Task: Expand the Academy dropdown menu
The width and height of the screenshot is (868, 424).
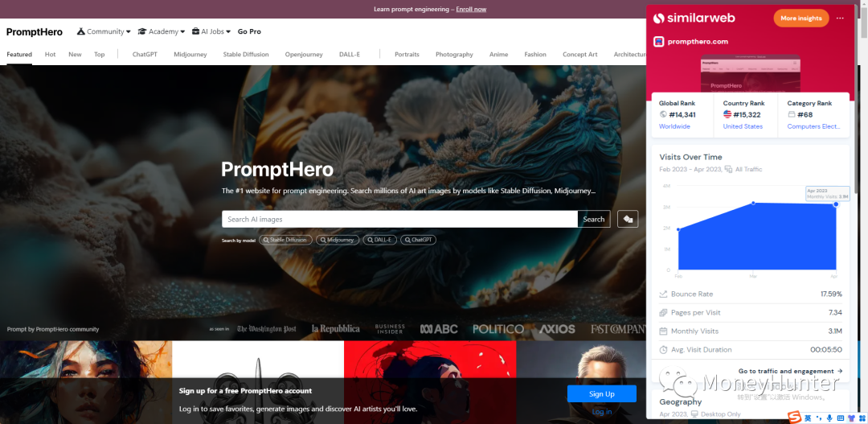Action: point(161,31)
